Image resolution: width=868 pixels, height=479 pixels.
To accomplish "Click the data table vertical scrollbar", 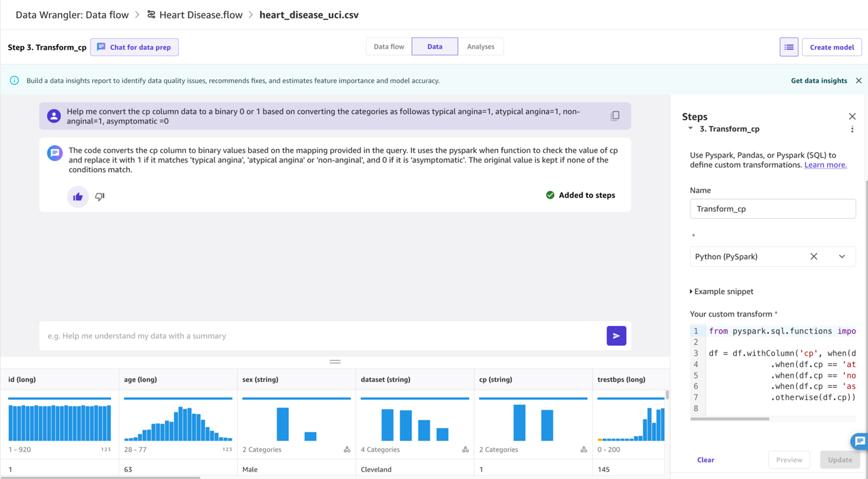I will point(667,395).
